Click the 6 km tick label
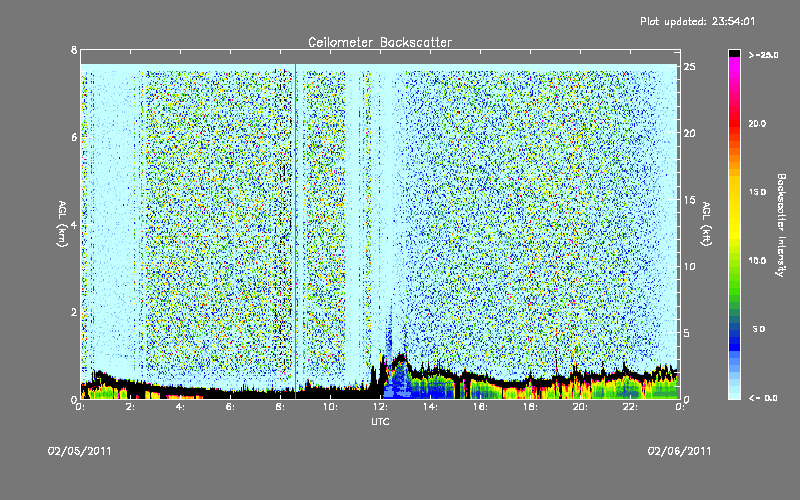This screenshot has height=500, width=800. point(74,137)
